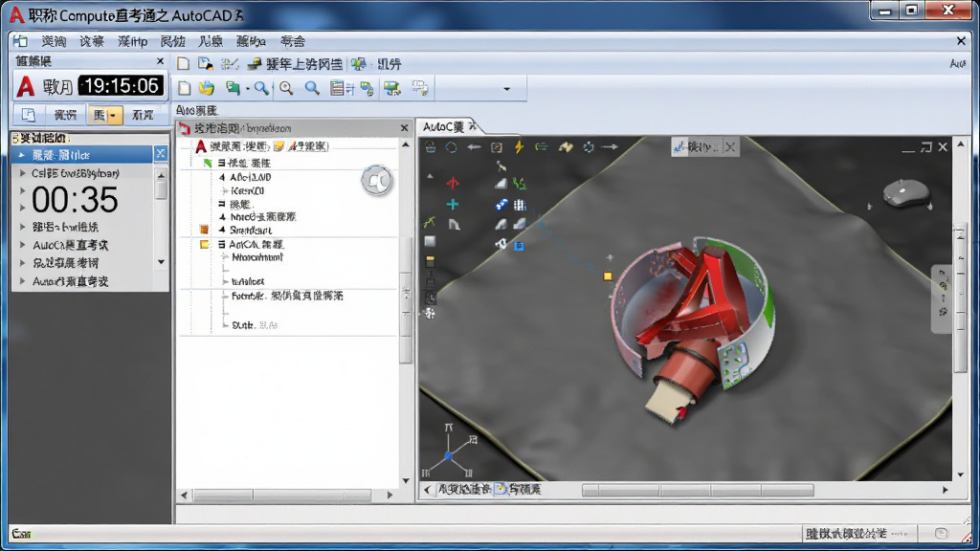Open the third menu bar item

(132, 41)
